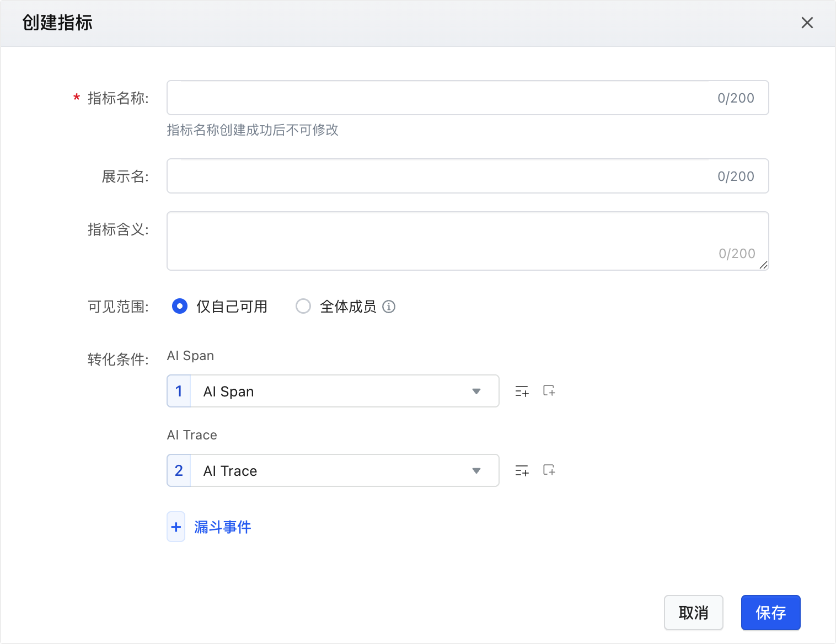The height and width of the screenshot is (644, 836).
Task: Focus the 指标含义 text area
Action: click(x=468, y=241)
